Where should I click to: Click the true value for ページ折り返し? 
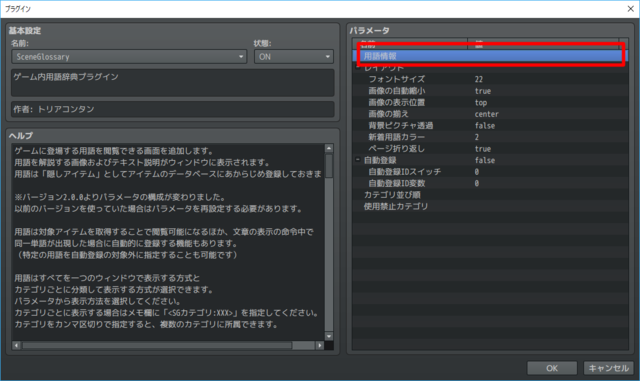coord(483,149)
